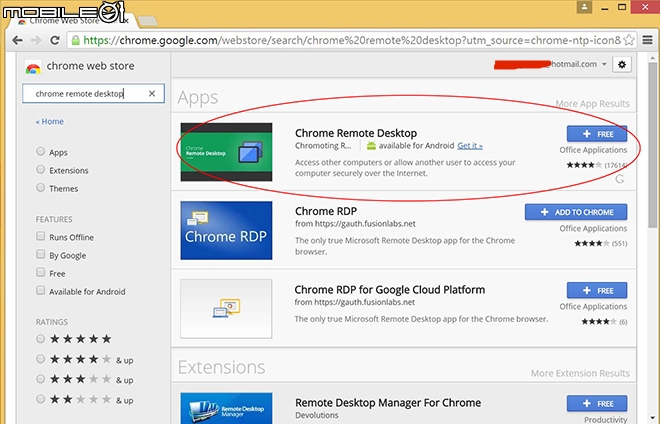Check the By Google feature

coord(40,254)
